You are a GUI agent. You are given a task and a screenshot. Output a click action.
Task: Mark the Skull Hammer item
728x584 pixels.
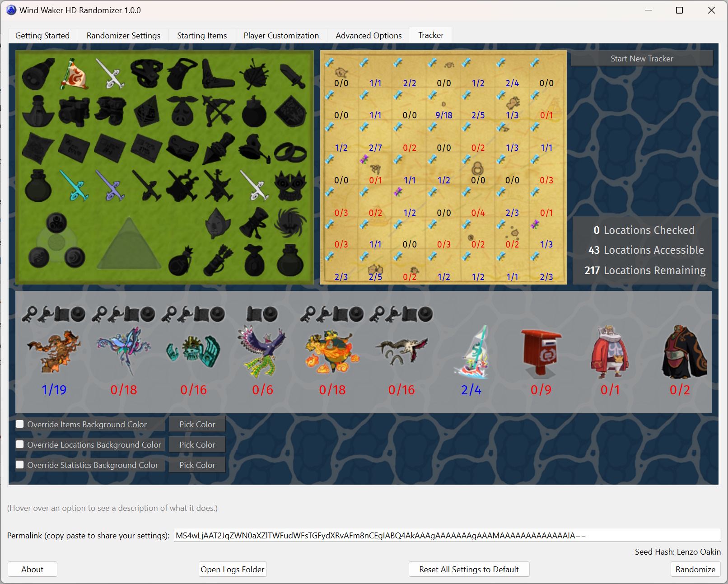coord(255,148)
